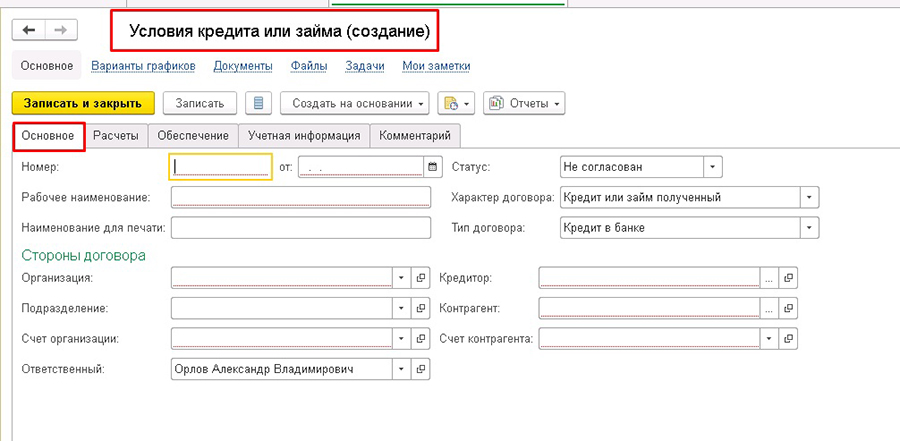Open the Кредитор item with its open icon

pos(789,278)
